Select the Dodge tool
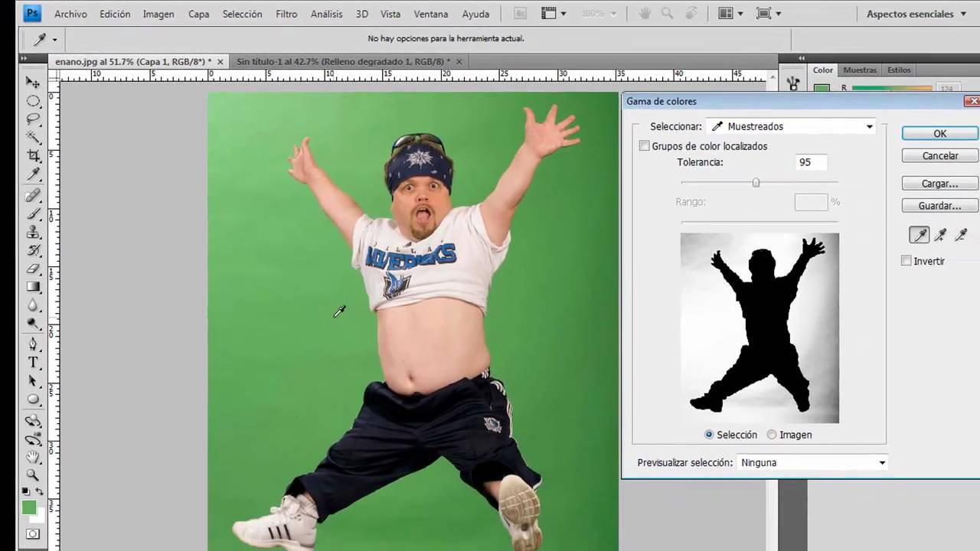 (33, 324)
